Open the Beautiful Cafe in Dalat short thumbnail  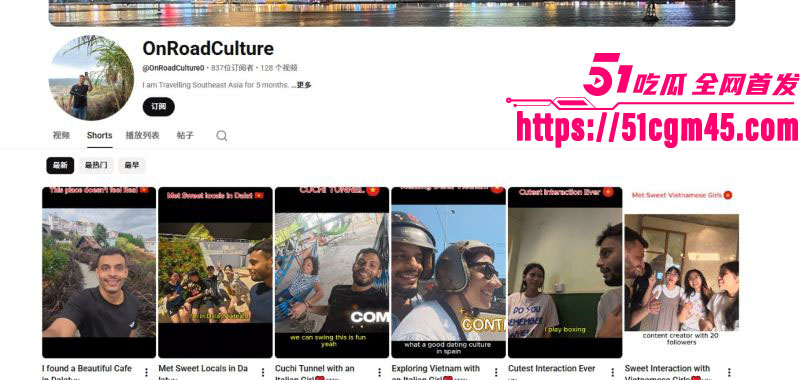coord(99,272)
